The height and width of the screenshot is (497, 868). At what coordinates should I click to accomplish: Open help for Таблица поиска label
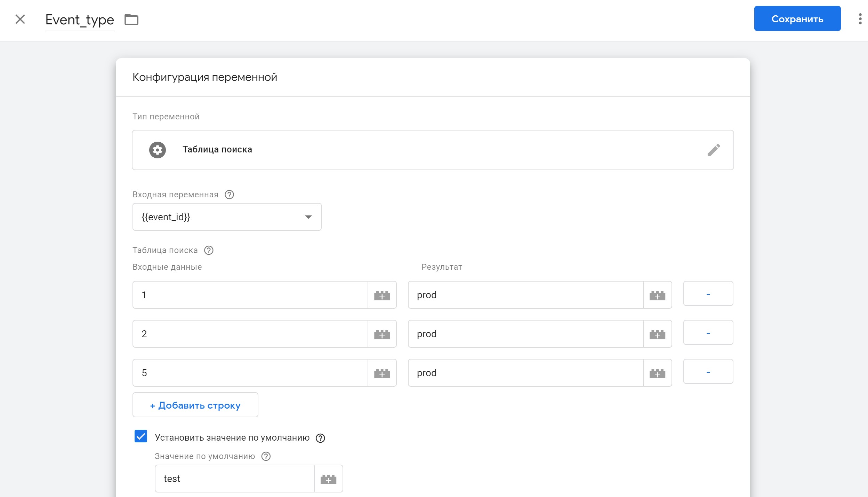click(x=209, y=250)
